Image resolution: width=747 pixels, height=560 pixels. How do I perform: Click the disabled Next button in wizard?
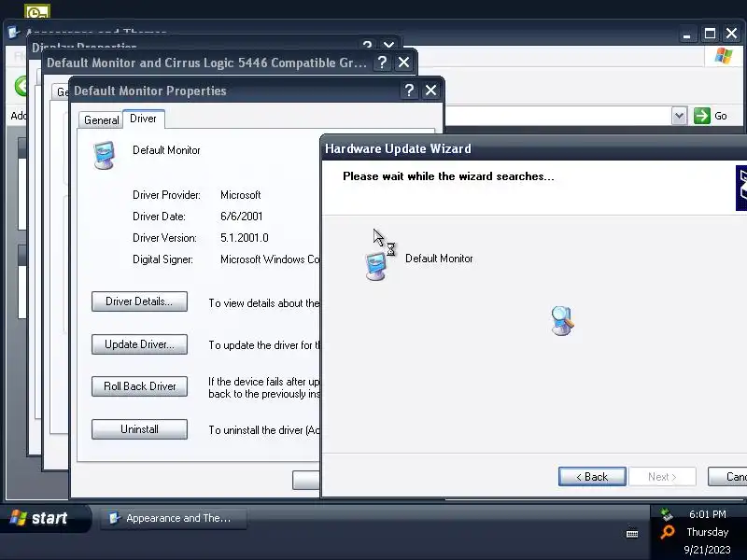point(662,477)
